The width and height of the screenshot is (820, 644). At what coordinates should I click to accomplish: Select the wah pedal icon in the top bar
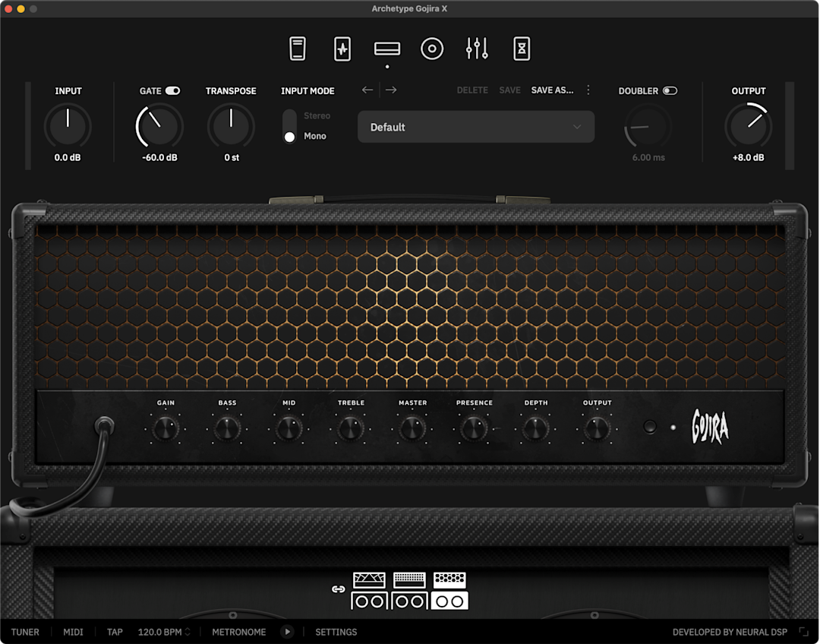(x=342, y=48)
